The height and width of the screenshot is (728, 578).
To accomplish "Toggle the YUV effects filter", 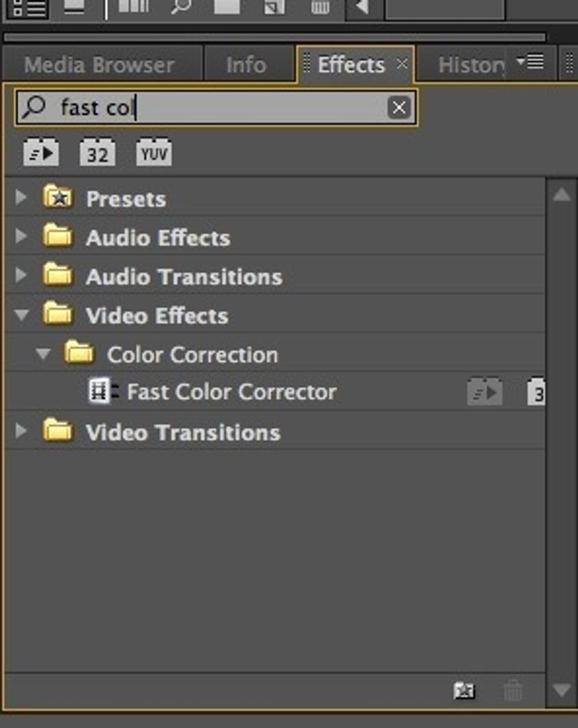I will (x=153, y=152).
